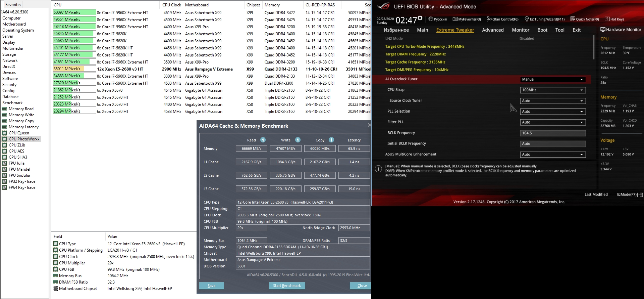Click the Favorites tab in AIDA64

tap(13, 5)
